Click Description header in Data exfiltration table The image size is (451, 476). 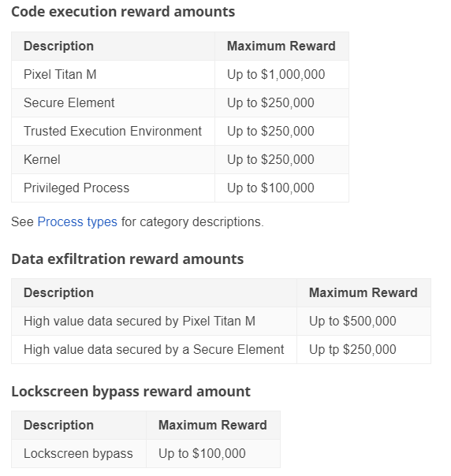pos(154,293)
